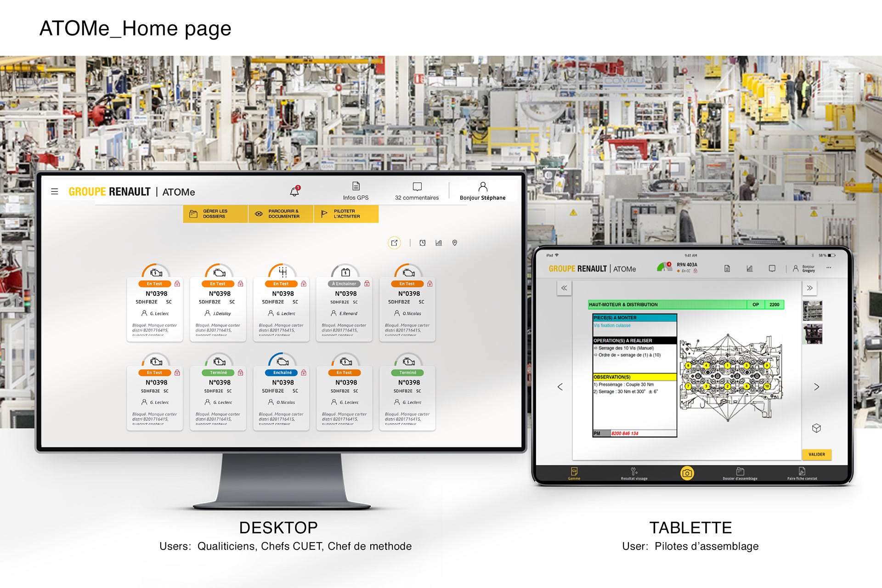Screen dimensions: 882x588
Task: Click Piloter l'activité button
Action: pos(346,214)
